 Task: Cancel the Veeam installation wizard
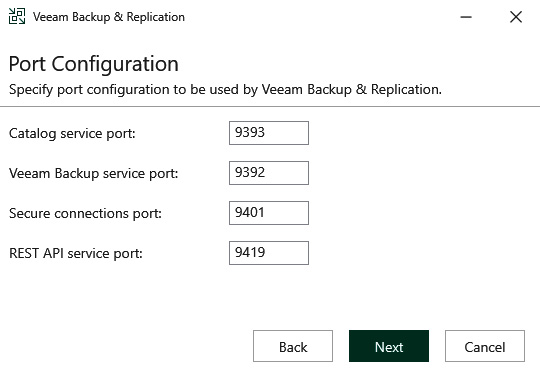tap(485, 346)
